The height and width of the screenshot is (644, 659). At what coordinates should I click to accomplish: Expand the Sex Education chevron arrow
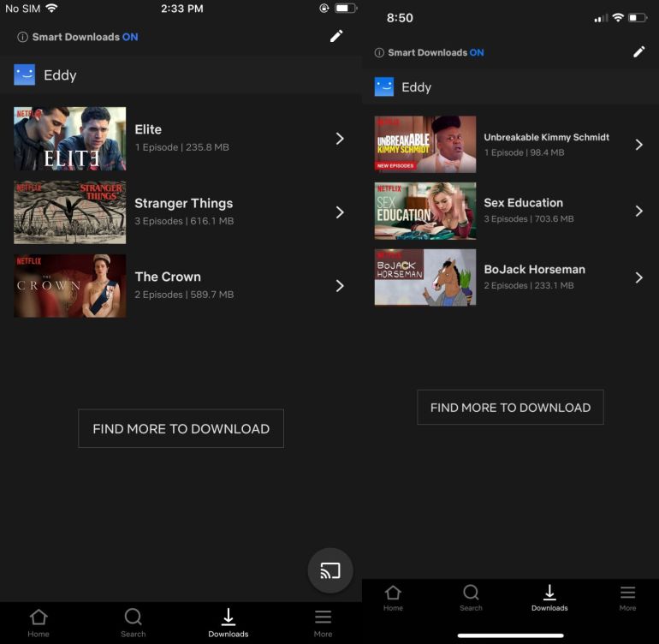[x=638, y=211]
